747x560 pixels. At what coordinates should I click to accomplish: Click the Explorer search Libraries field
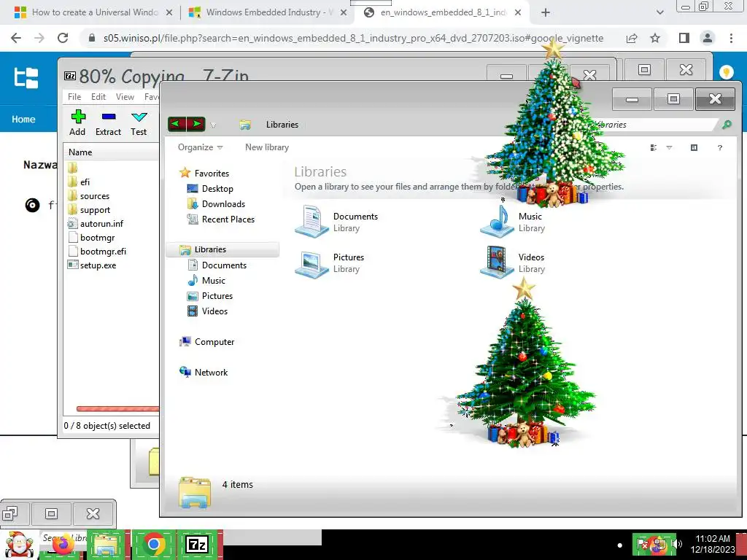[x=653, y=125]
